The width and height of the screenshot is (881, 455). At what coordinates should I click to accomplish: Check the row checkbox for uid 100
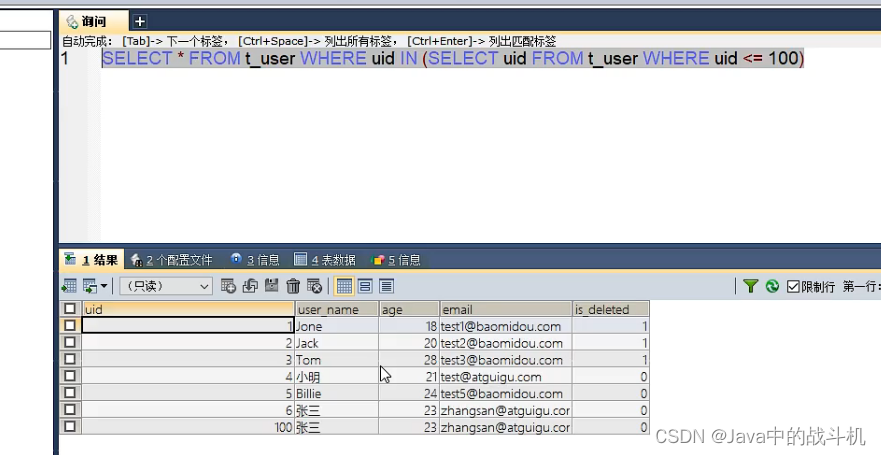70,426
